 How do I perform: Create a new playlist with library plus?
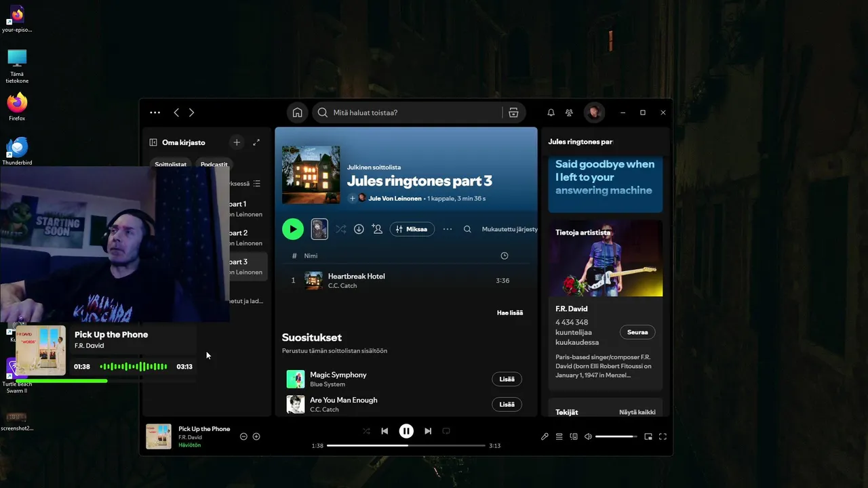(x=237, y=142)
